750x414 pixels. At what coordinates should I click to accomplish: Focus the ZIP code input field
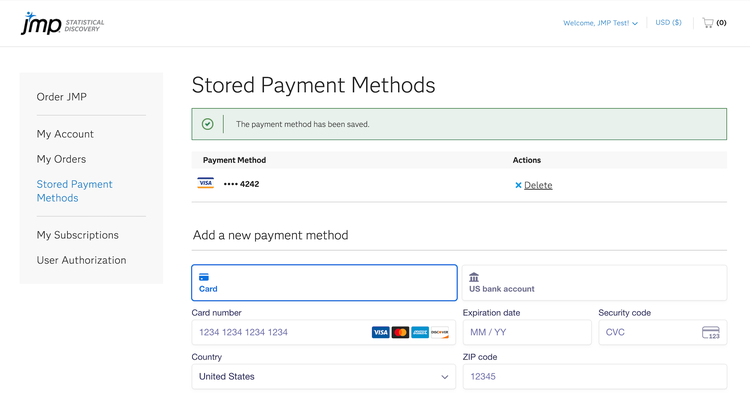[595, 377]
